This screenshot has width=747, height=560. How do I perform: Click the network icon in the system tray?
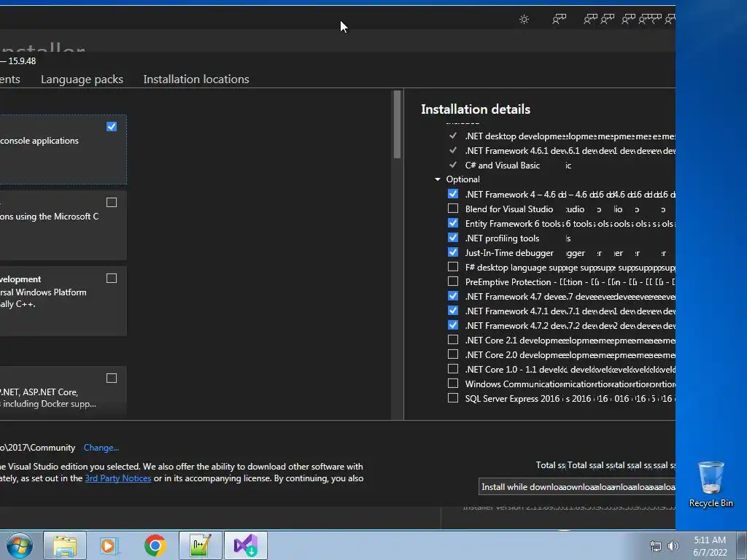656,546
